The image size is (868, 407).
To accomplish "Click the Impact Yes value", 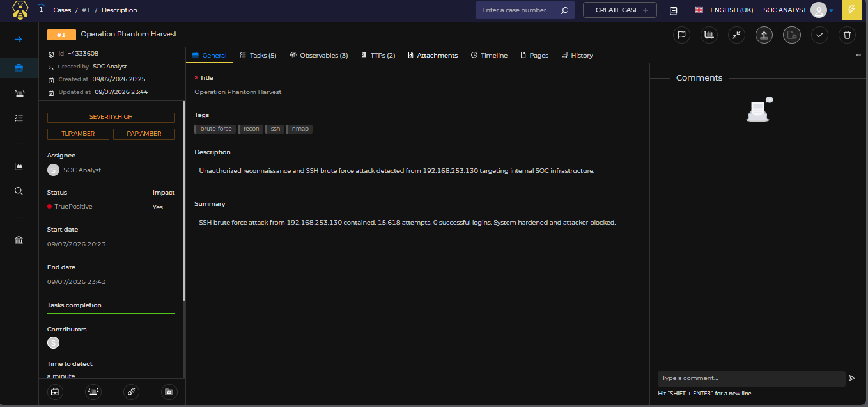I will [x=158, y=207].
